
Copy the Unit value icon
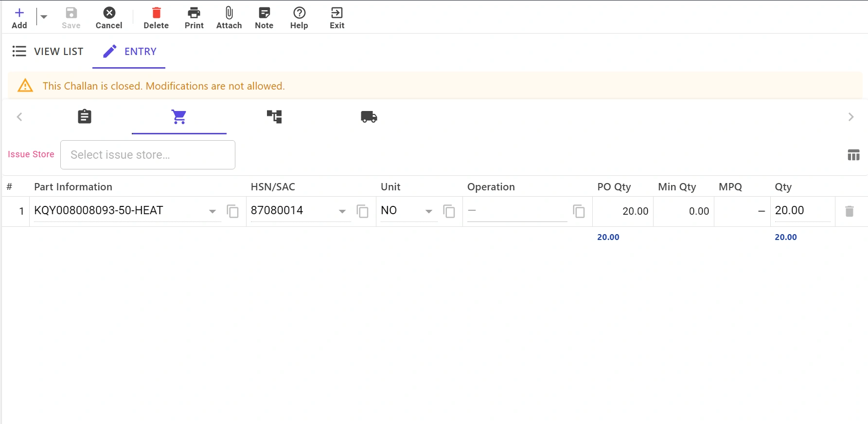click(449, 211)
